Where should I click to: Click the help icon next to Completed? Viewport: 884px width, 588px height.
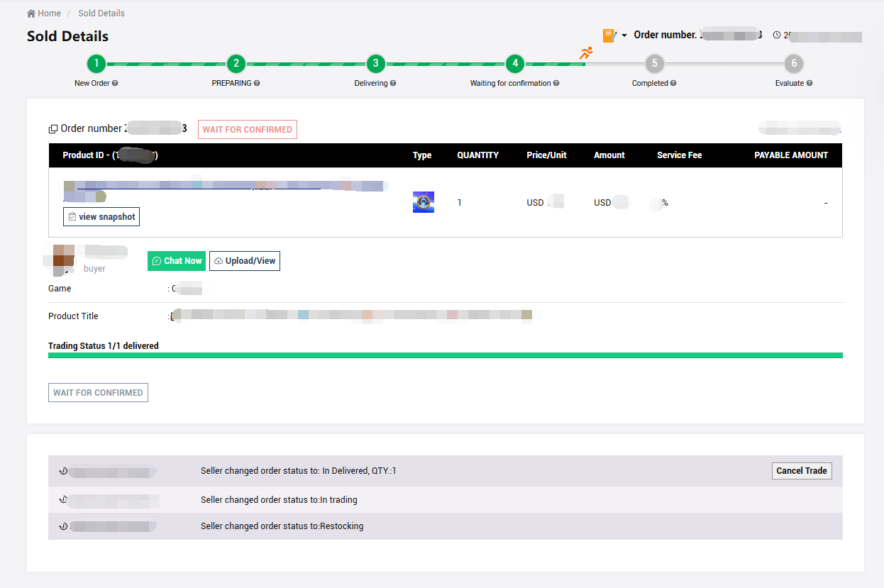tap(673, 83)
